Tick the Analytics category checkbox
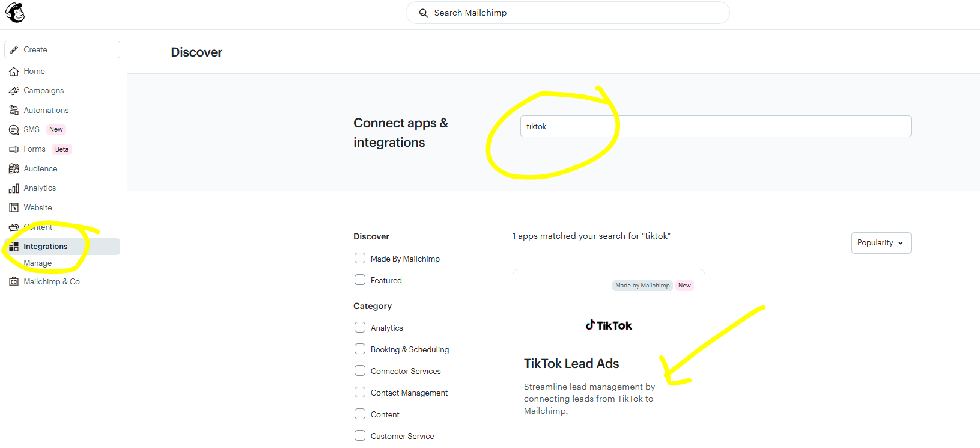The width and height of the screenshot is (980, 448). (x=360, y=328)
